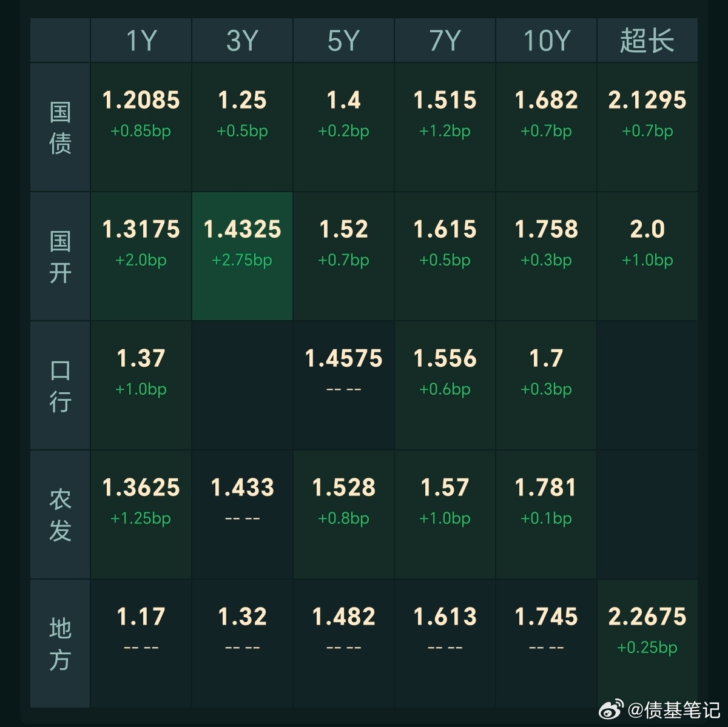Select the 1.781 yield cell
Viewport: 728px width, 727px height.
click(x=546, y=515)
